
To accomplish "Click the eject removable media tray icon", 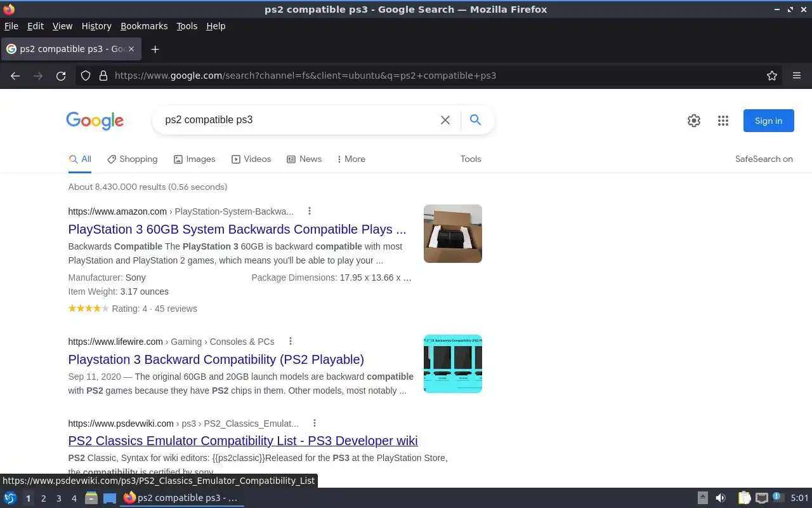I will pyautogui.click(x=703, y=498).
